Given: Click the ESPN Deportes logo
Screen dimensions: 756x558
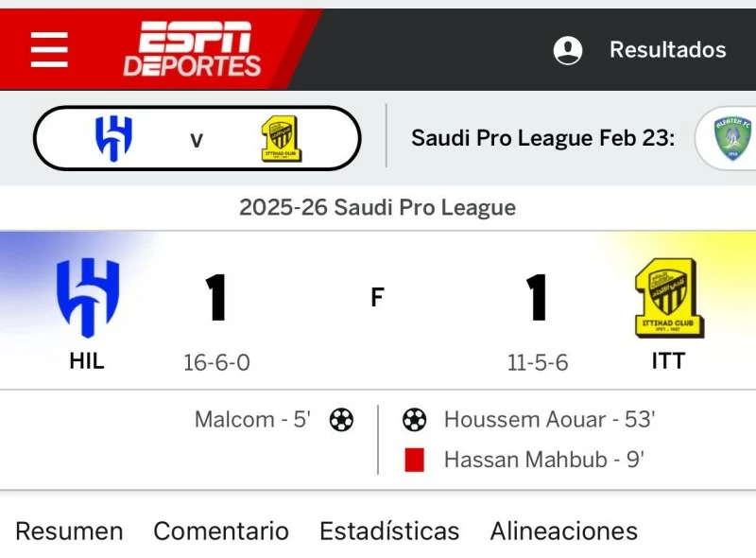Looking at the screenshot, I should (x=193, y=49).
